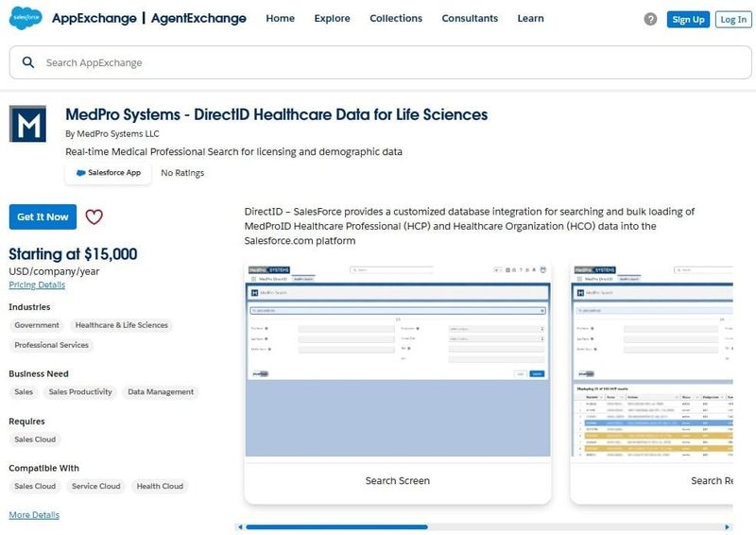Select the Professional Services tag
The image size is (756, 535).
[x=52, y=345]
